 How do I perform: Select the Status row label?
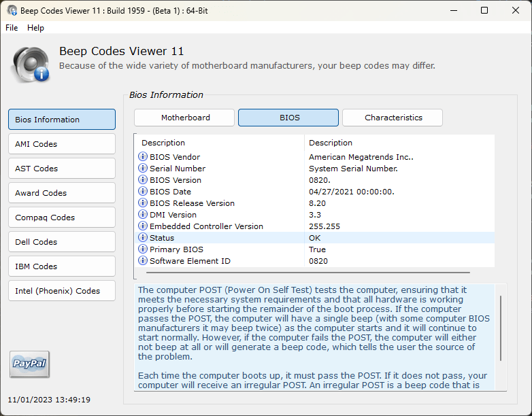pos(162,238)
